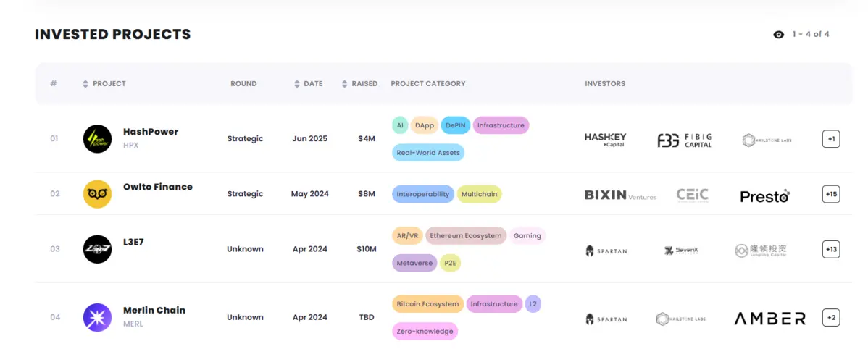Click the HashKey Capital investor logo
868x349 pixels.
point(605,140)
